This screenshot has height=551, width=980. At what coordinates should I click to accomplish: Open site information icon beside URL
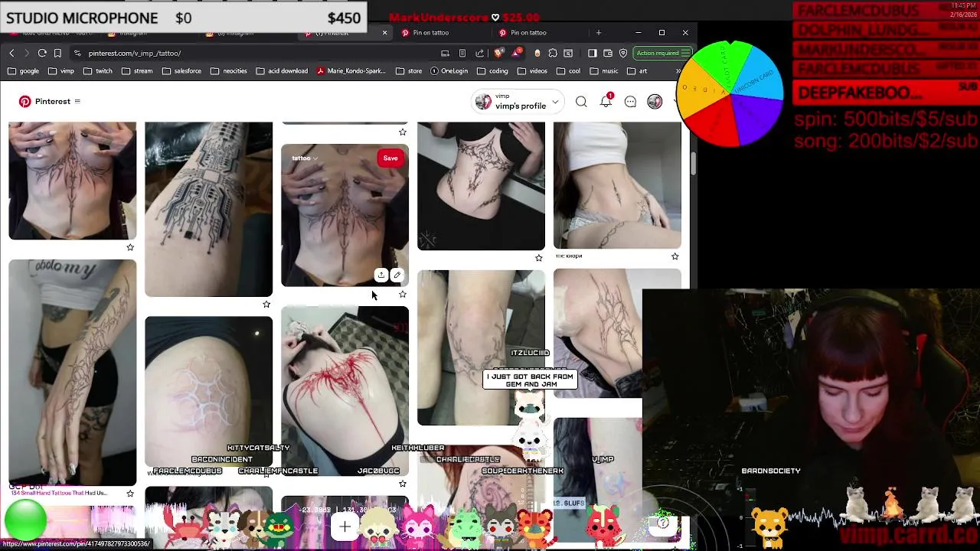tap(77, 53)
